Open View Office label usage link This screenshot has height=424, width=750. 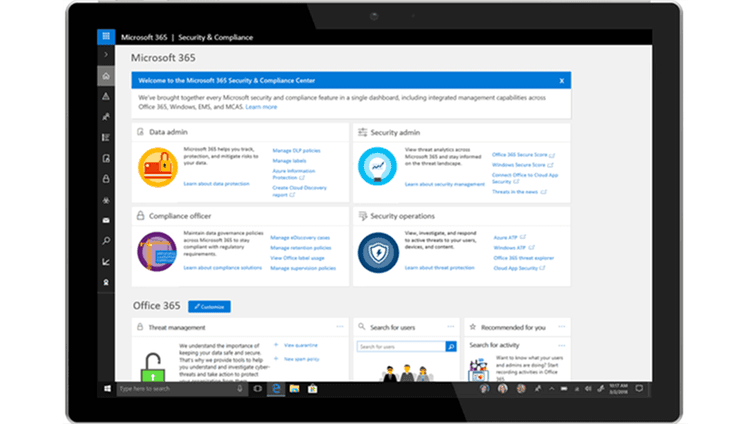[297, 258]
